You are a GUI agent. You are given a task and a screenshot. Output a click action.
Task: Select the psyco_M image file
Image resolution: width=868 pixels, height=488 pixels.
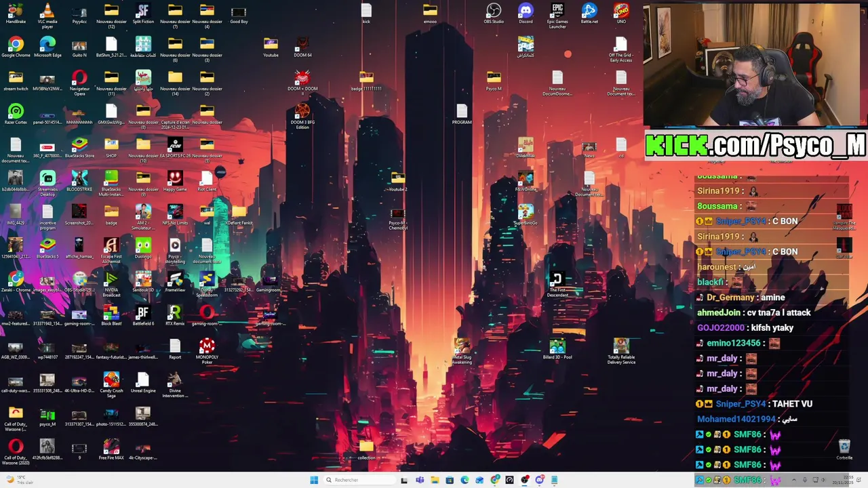click(47, 416)
